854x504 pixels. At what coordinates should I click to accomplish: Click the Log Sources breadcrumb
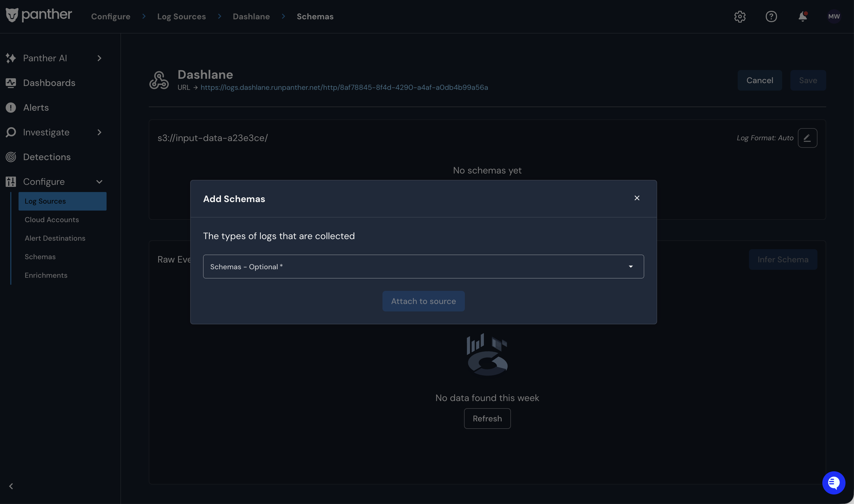pyautogui.click(x=181, y=16)
